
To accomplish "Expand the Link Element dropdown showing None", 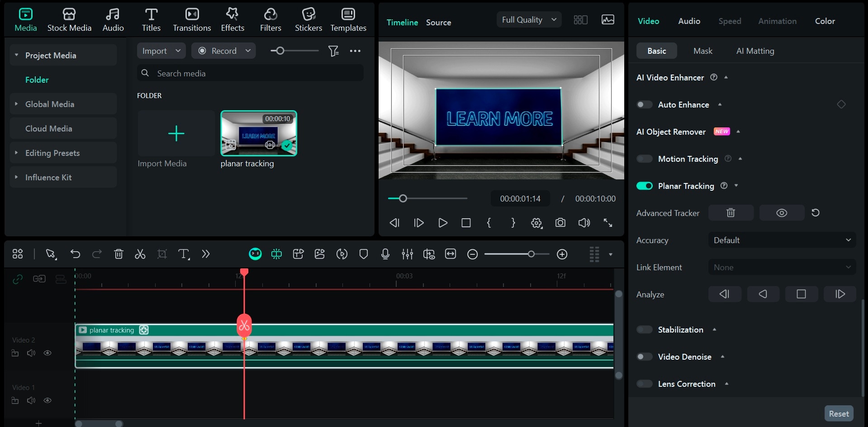I will [x=781, y=267].
